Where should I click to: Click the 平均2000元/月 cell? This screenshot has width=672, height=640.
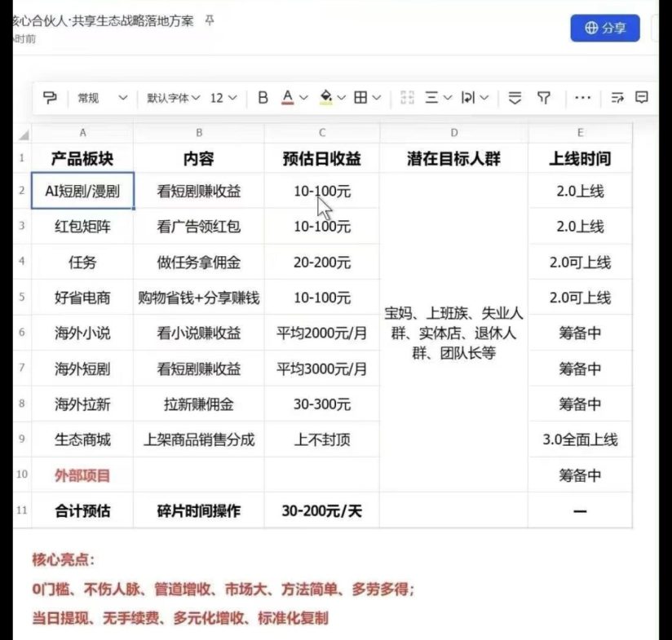tap(322, 333)
